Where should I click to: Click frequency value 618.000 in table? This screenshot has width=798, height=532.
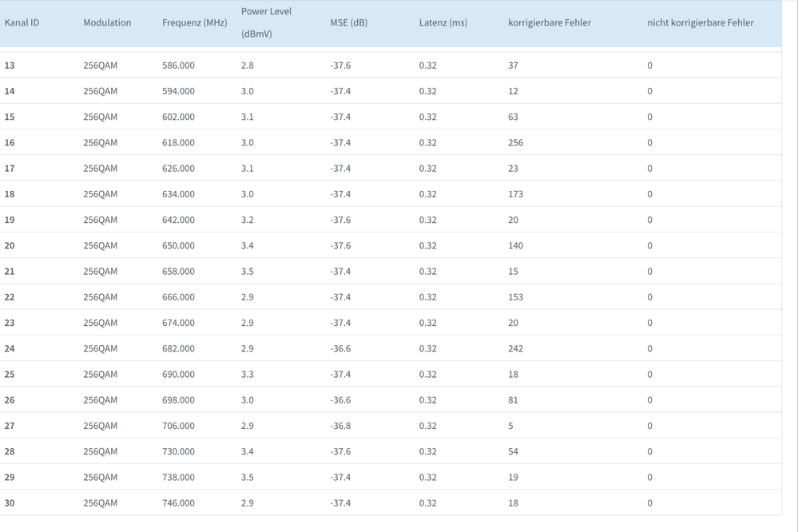[178, 142]
